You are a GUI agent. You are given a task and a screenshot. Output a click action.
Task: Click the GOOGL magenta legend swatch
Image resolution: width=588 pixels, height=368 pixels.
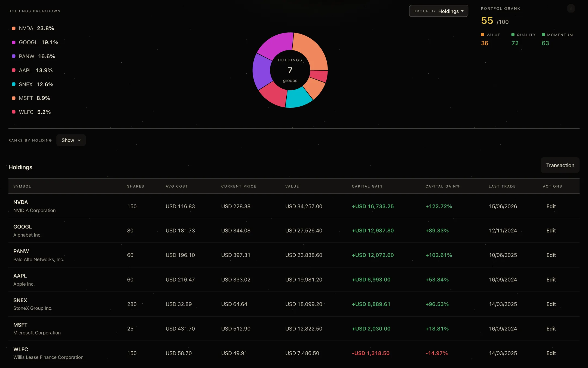pos(14,42)
